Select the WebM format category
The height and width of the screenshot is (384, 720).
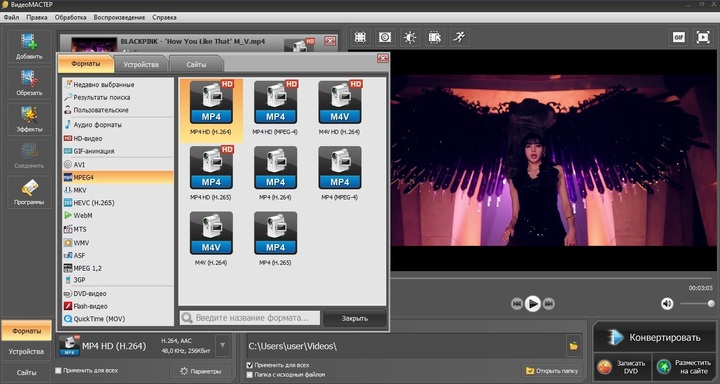coord(118,215)
